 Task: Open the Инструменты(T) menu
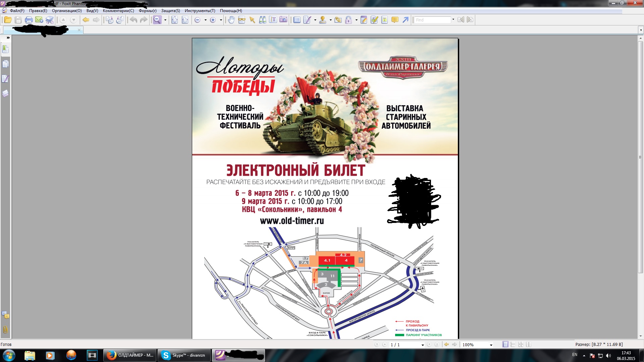point(200,11)
